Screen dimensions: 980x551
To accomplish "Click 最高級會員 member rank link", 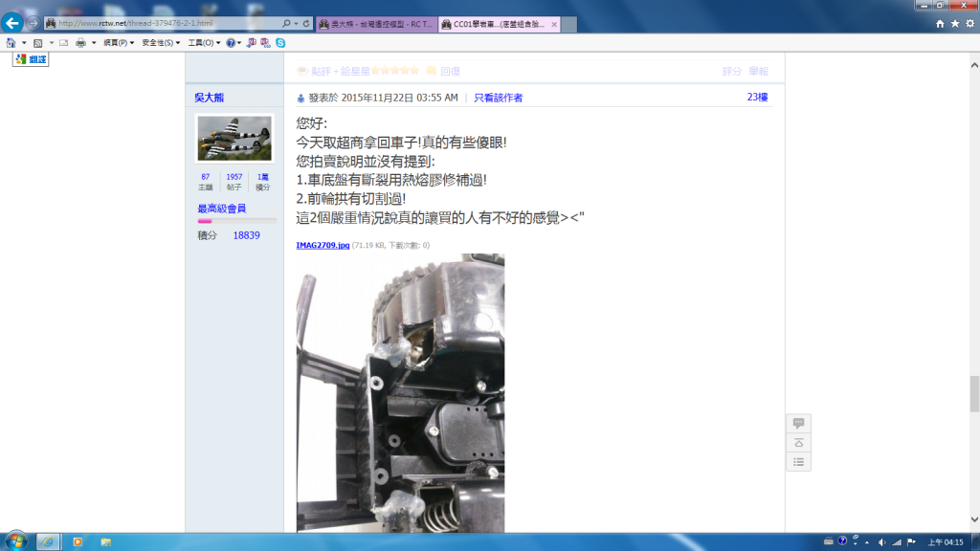I will pos(222,208).
